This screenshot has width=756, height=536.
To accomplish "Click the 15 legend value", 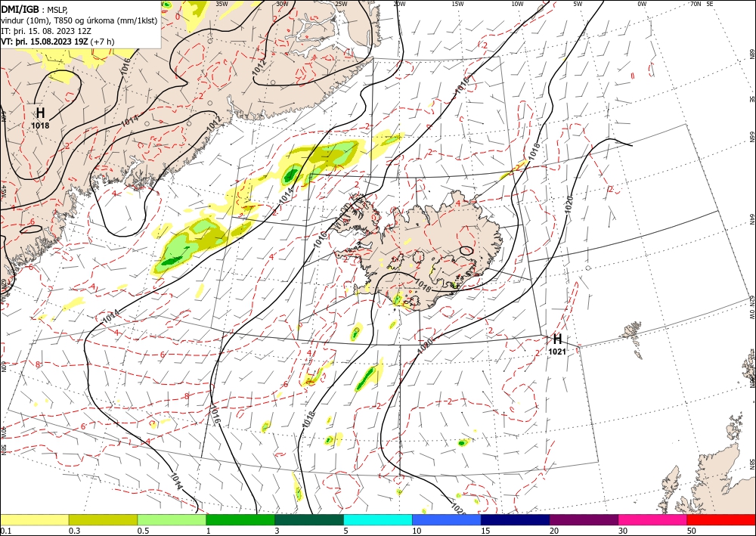I will [485, 531].
